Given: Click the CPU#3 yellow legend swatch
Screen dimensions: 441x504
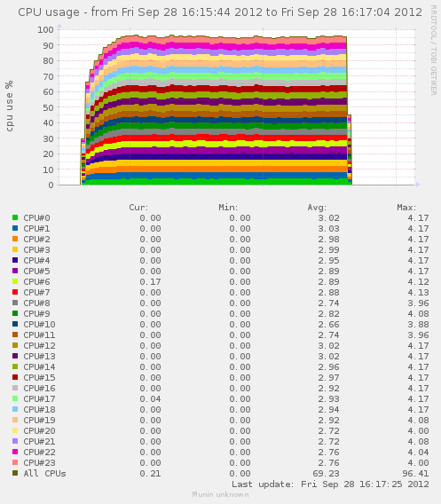Looking at the screenshot, I should 15,249.
